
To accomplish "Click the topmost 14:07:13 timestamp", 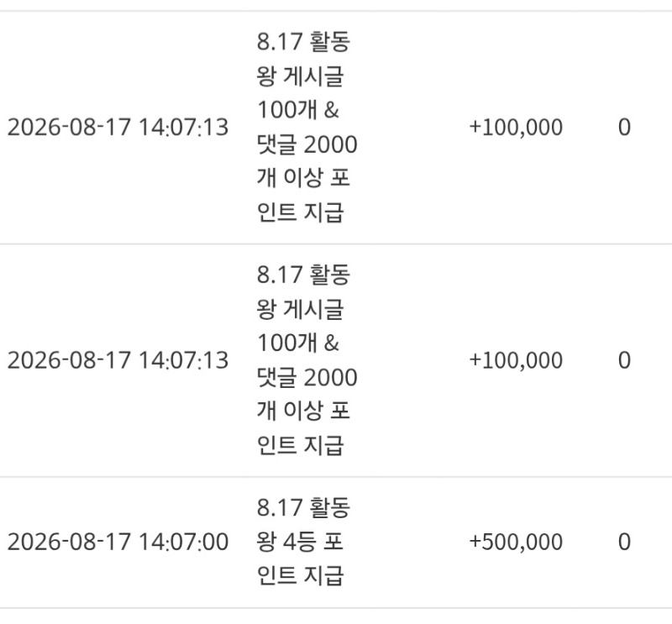I will click(118, 128).
